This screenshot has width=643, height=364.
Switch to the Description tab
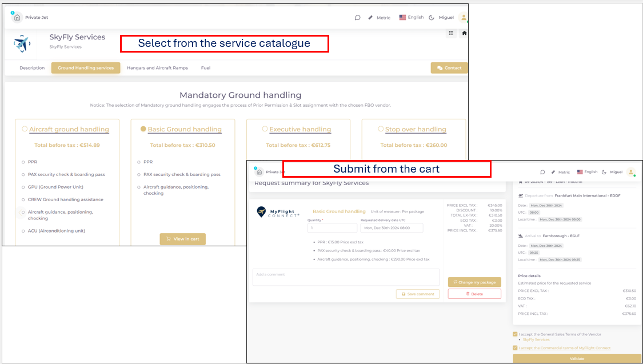pyautogui.click(x=32, y=68)
